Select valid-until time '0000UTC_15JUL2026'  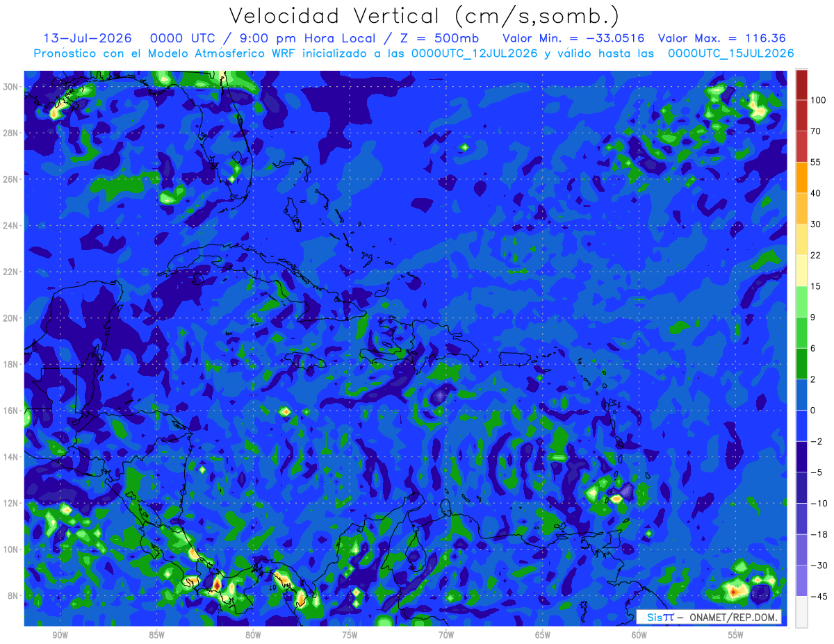730,53
